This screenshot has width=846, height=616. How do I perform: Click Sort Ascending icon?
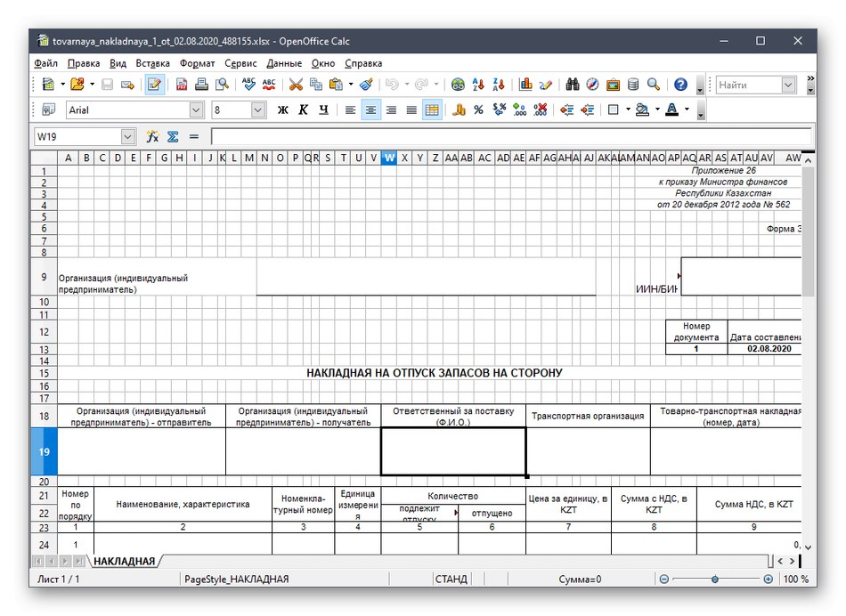point(479,85)
